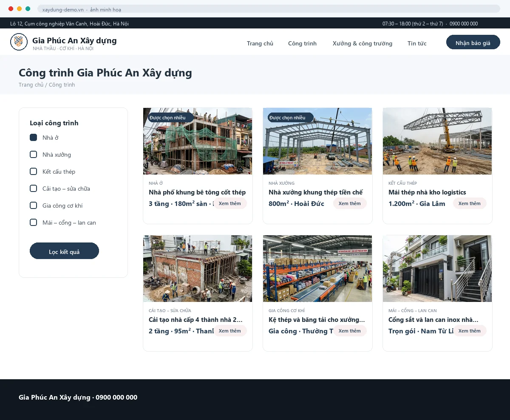Tick the Gia công cơ khí checkbox

click(34, 206)
